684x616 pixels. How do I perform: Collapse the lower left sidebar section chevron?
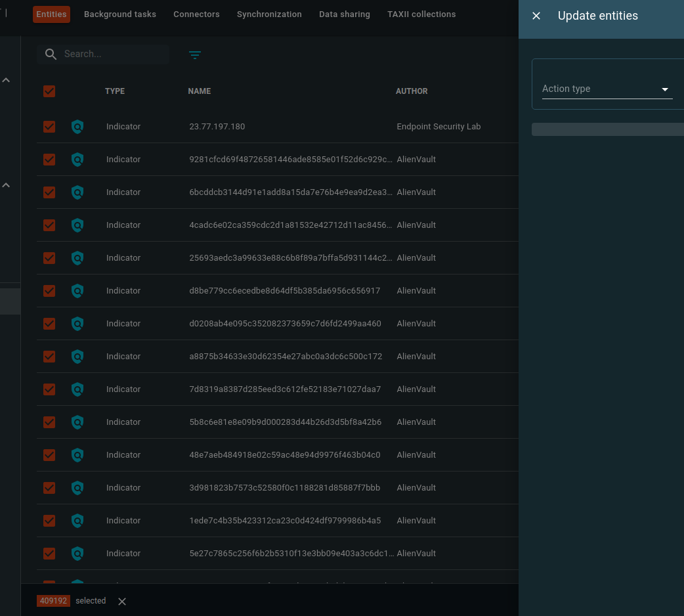[6, 186]
